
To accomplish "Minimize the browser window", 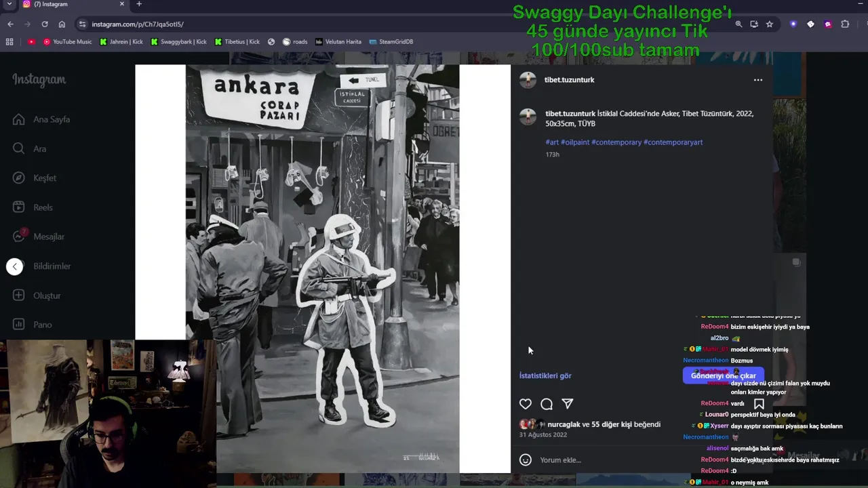I will (x=861, y=4).
